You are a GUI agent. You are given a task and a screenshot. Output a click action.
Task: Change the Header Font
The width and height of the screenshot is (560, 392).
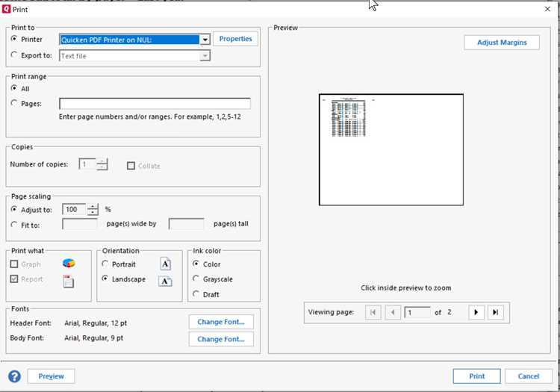221,322
